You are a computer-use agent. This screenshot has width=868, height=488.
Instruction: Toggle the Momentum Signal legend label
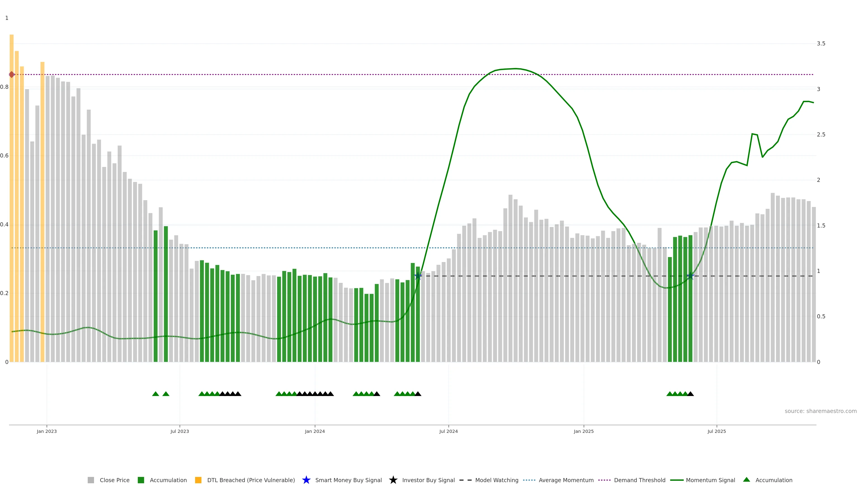pos(710,480)
